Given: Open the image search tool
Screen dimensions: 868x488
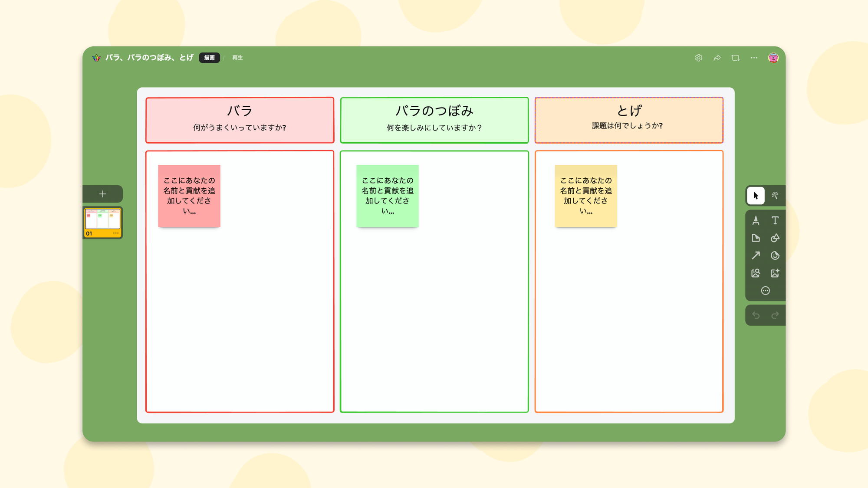Looking at the screenshot, I should [755, 273].
